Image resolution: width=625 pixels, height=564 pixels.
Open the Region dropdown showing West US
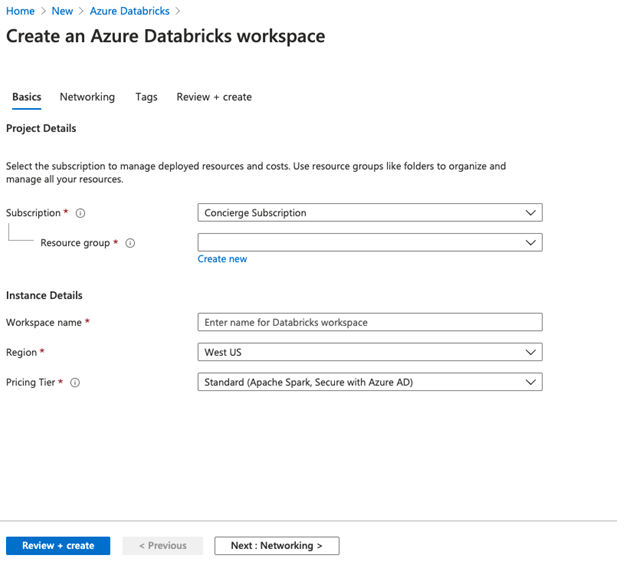pos(369,352)
